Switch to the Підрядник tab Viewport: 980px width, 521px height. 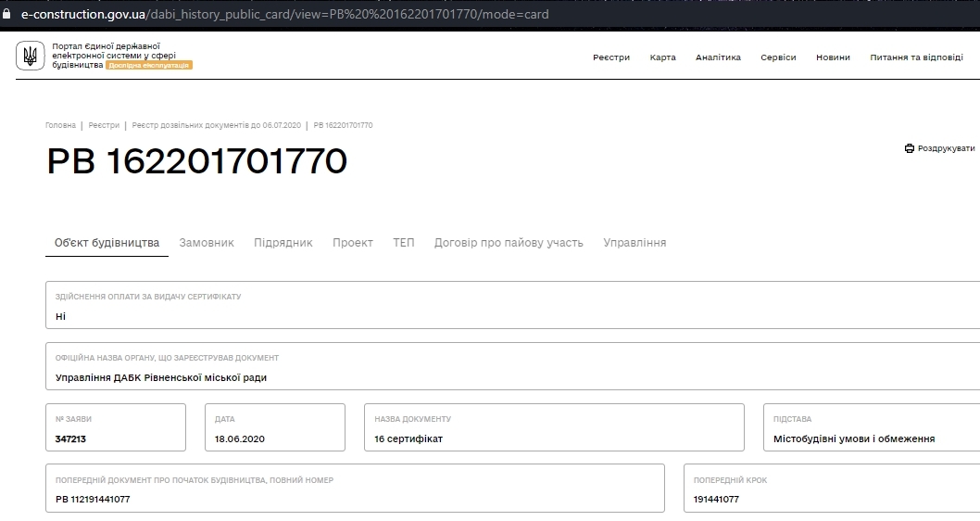(283, 243)
